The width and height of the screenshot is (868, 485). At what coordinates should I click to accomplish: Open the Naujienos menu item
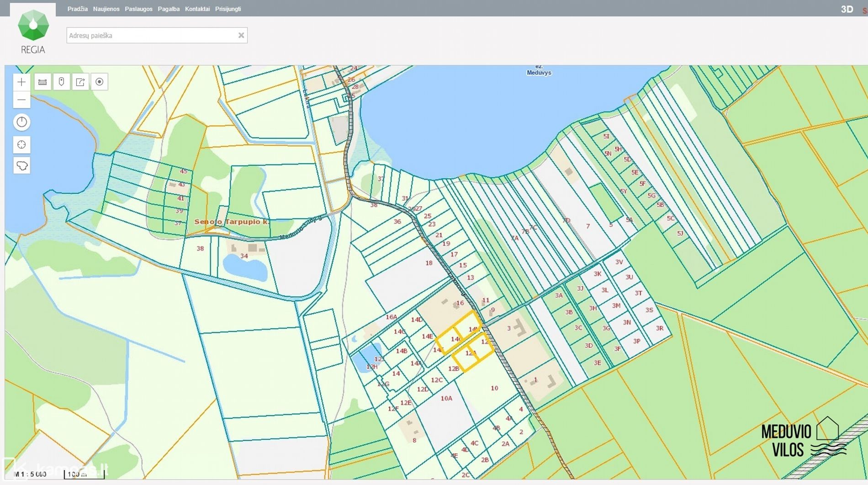[x=106, y=9]
